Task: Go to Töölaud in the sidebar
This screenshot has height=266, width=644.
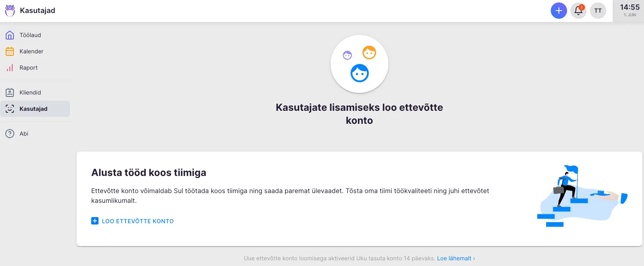Action: point(30,35)
